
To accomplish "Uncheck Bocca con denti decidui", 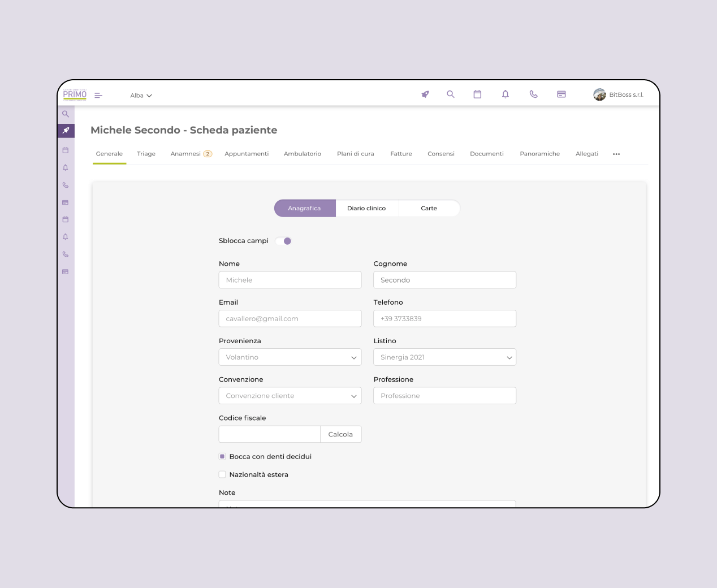I will [222, 456].
